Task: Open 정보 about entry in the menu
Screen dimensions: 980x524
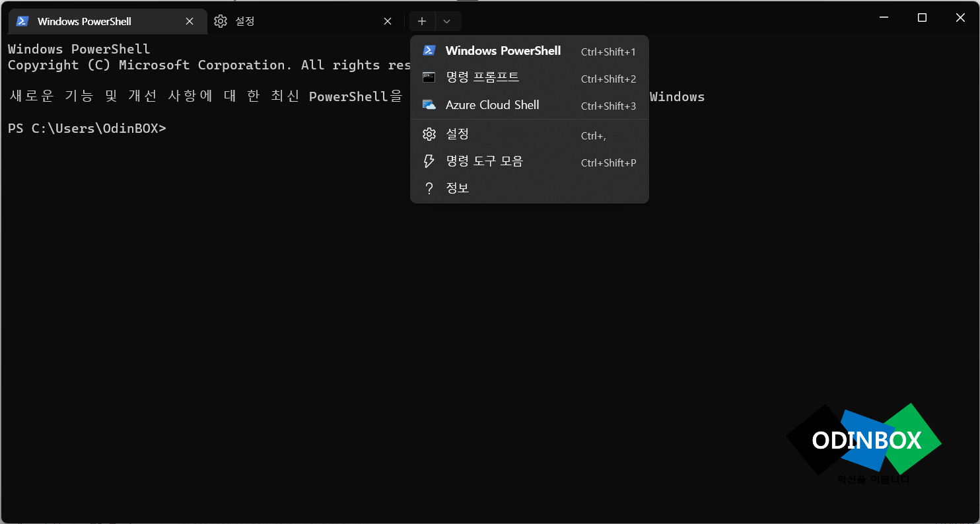Action: (530, 189)
